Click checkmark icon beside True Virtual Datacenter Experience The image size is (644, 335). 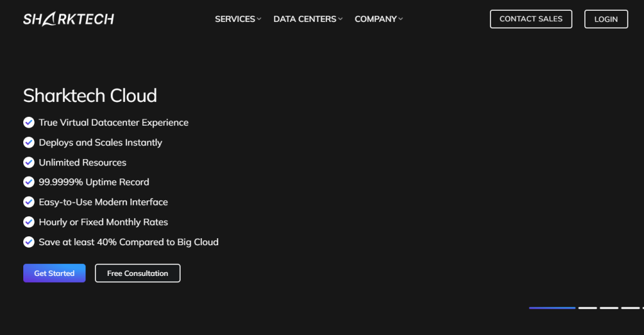pos(29,123)
